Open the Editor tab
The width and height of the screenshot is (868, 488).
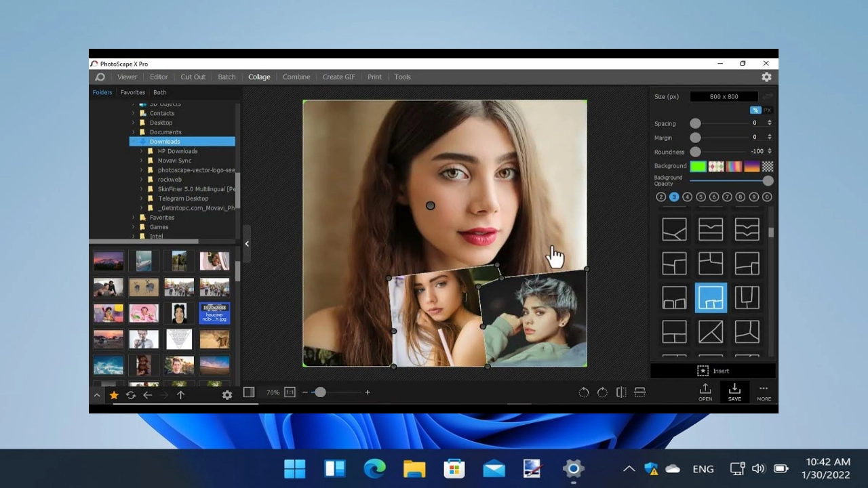[x=159, y=77]
